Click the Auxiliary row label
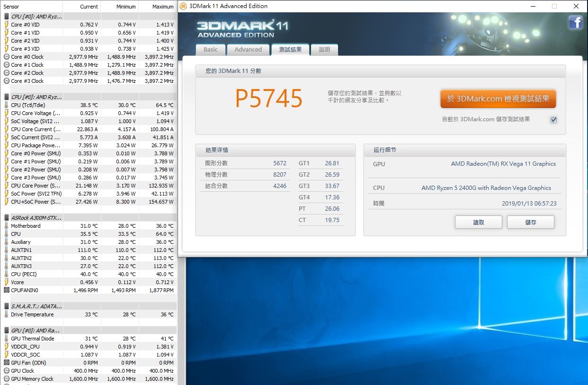The image size is (588, 385). coord(21,242)
